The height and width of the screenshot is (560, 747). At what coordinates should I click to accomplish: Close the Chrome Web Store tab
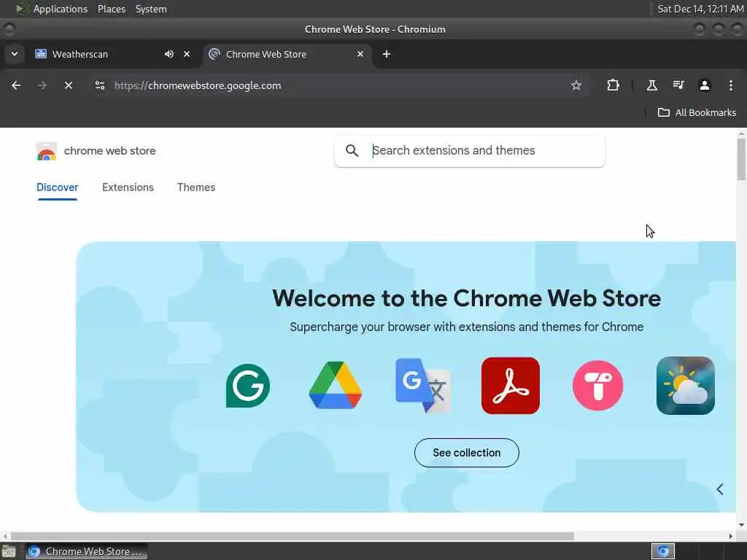point(360,54)
